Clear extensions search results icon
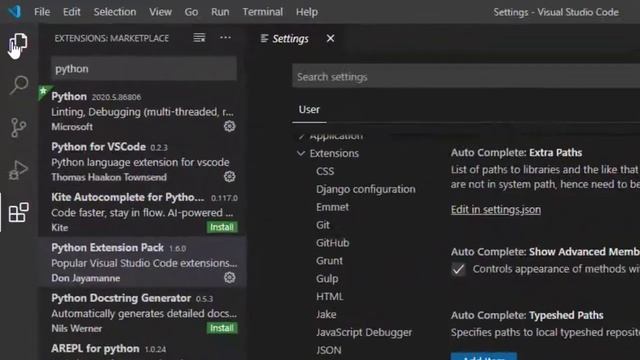Image resolution: width=640 pixels, height=360 pixels. coord(199,38)
